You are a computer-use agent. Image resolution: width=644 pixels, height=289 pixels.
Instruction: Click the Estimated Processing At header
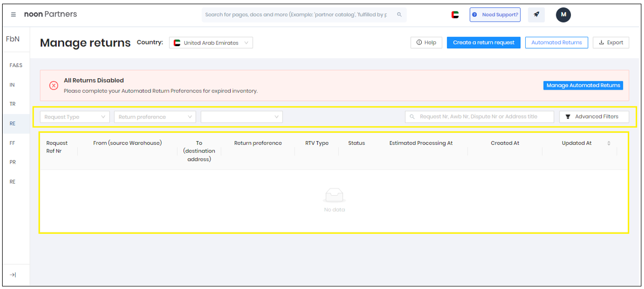(421, 143)
